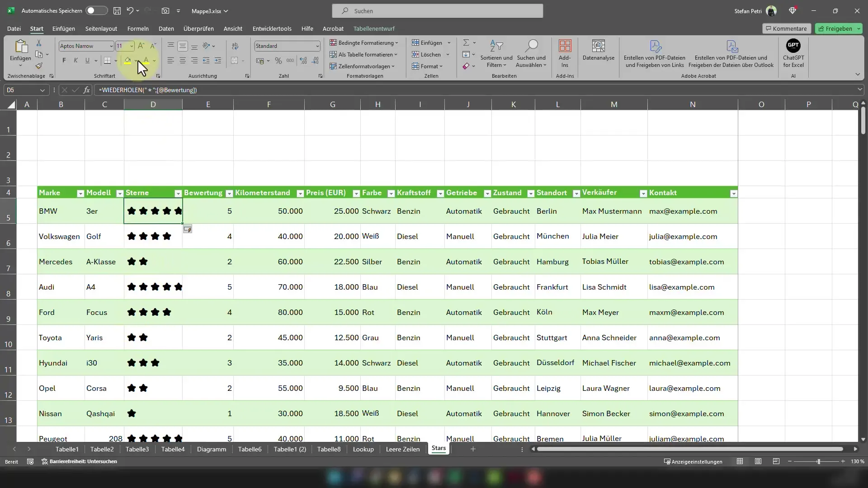Click the Freigeben button
This screenshot has width=868, height=488.
[x=836, y=28]
